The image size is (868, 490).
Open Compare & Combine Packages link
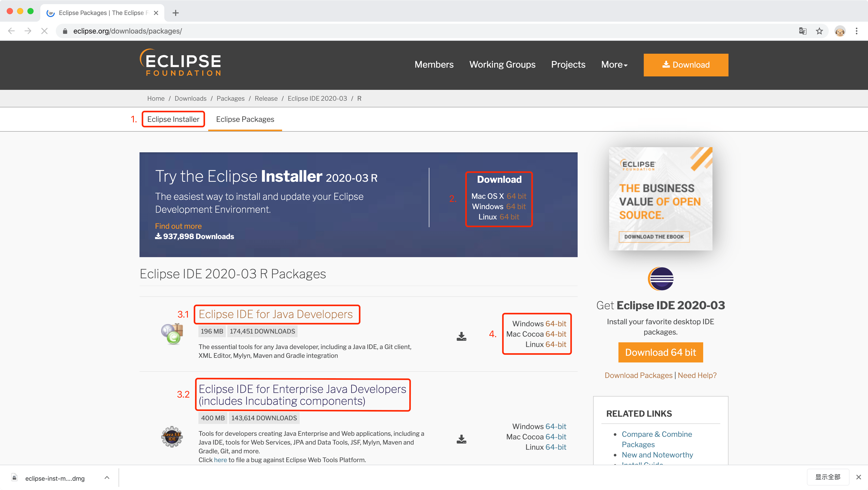point(656,439)
